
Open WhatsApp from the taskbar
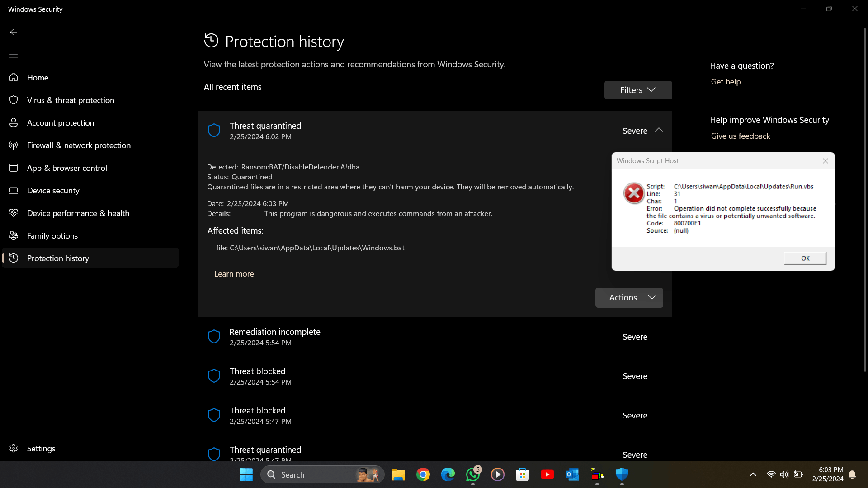coord(473,474)
